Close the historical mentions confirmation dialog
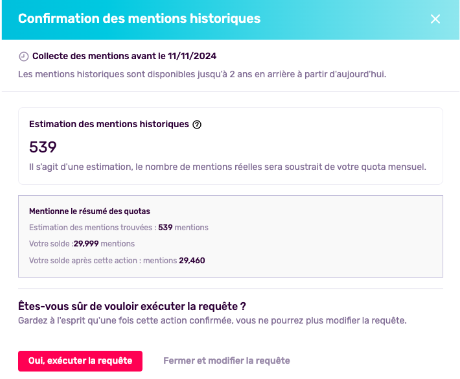Screen dimensions: 460x379 435,19
